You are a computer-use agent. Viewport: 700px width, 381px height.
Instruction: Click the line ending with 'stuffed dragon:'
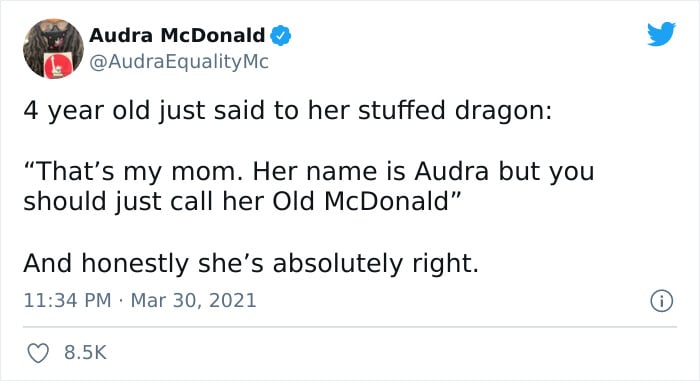coord(288,111)
